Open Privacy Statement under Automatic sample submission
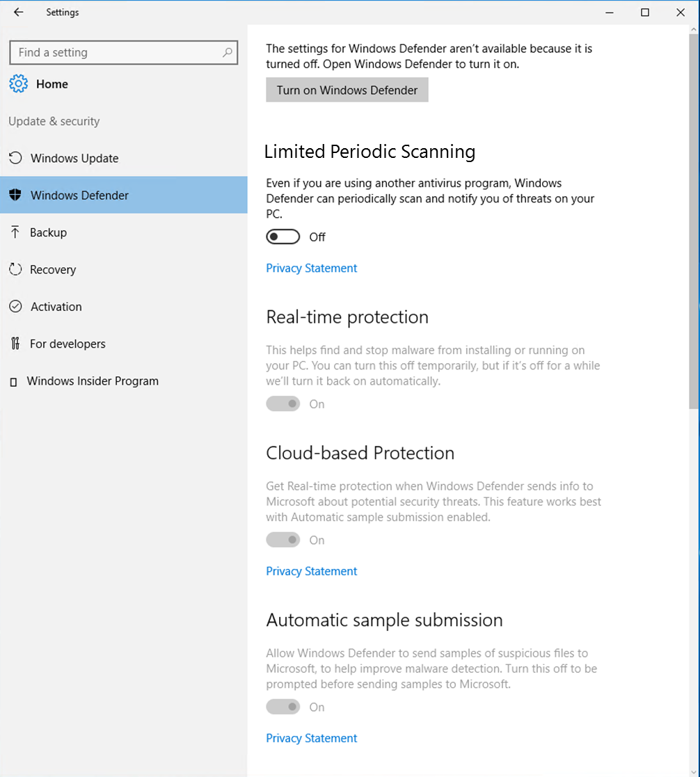700x777 pixels. coord(311,738)
